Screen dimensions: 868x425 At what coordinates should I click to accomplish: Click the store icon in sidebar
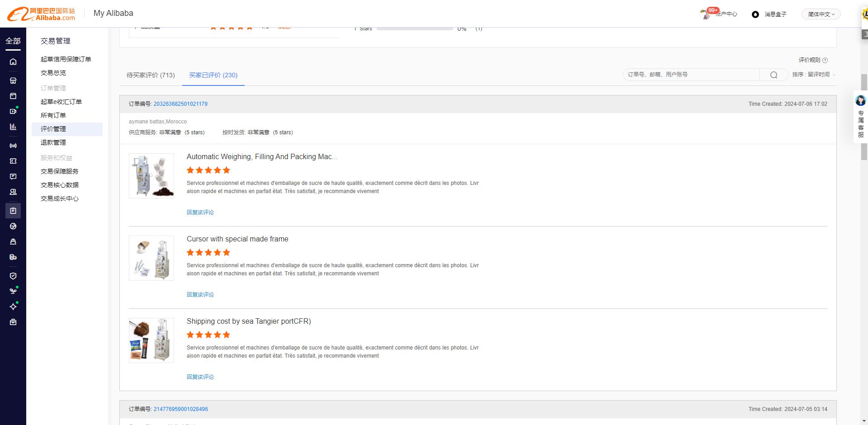click(x=13, y=80)
